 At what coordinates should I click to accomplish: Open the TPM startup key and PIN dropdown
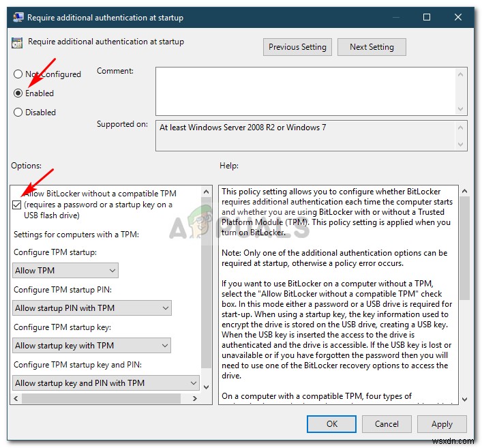106,383
